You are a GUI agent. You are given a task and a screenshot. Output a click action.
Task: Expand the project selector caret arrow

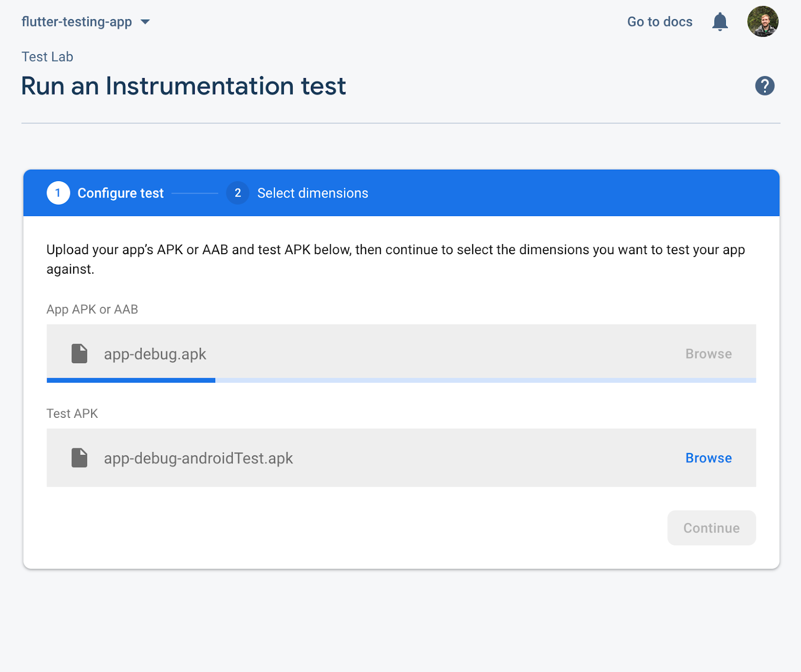click(145, 22)
